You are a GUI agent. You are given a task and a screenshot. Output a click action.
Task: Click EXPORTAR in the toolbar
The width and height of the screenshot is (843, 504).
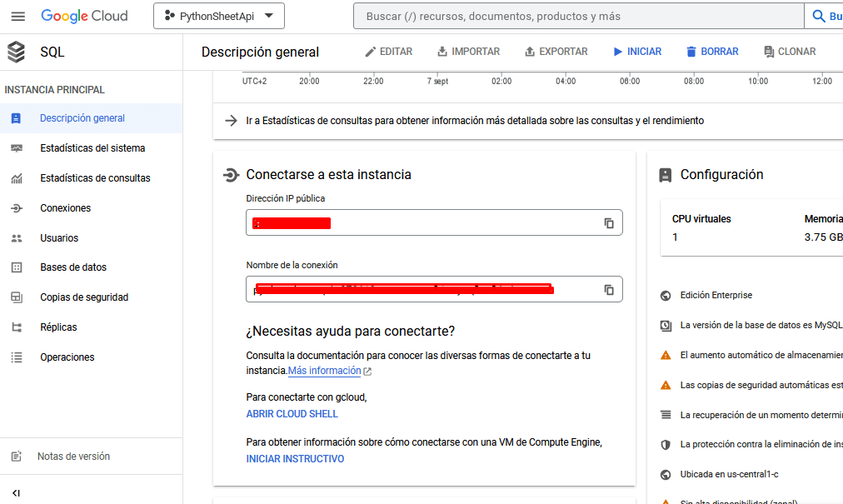coord(556,52)
